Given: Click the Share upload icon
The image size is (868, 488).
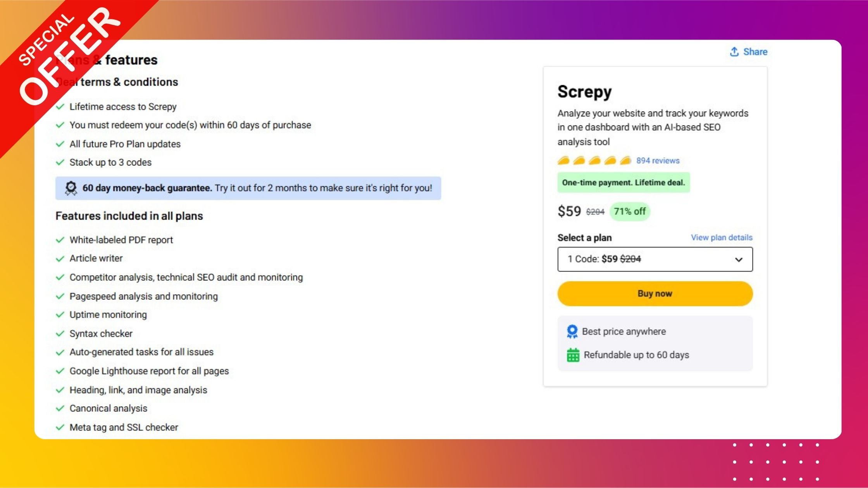Looking at the screenshot, I should [x=734, y=52].
